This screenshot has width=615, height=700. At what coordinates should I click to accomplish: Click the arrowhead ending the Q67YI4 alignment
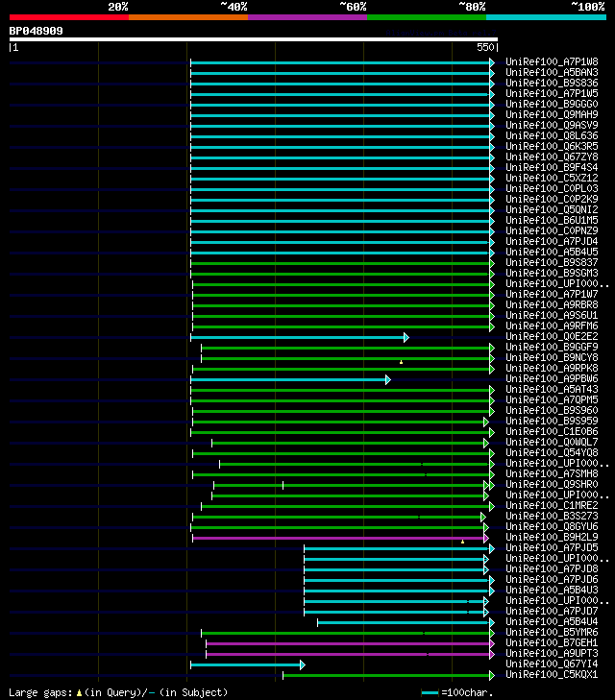303,665
